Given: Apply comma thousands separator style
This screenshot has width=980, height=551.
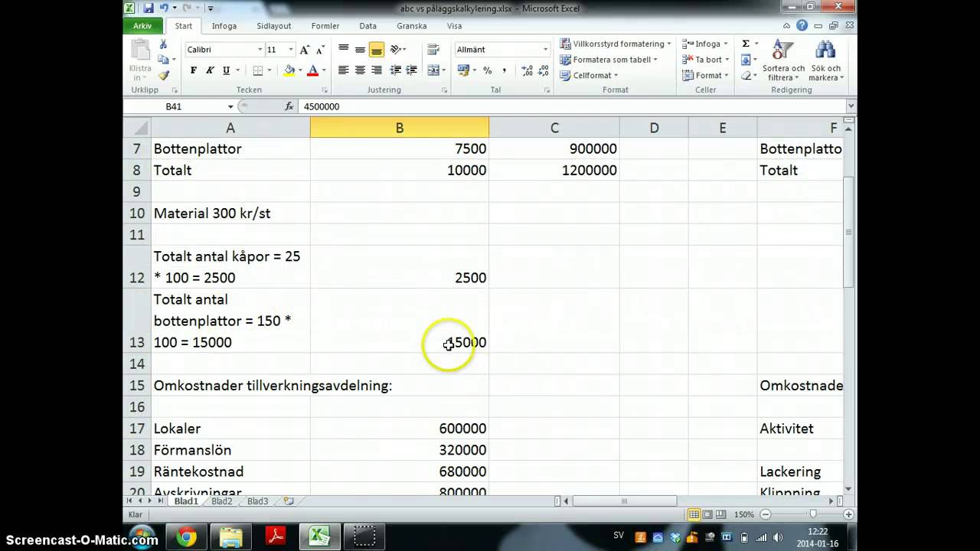Looking at the screenshot, I should [505, 70].
